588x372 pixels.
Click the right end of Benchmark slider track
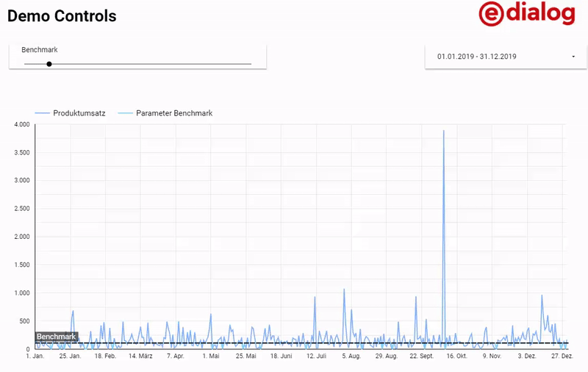coord(250,64)
